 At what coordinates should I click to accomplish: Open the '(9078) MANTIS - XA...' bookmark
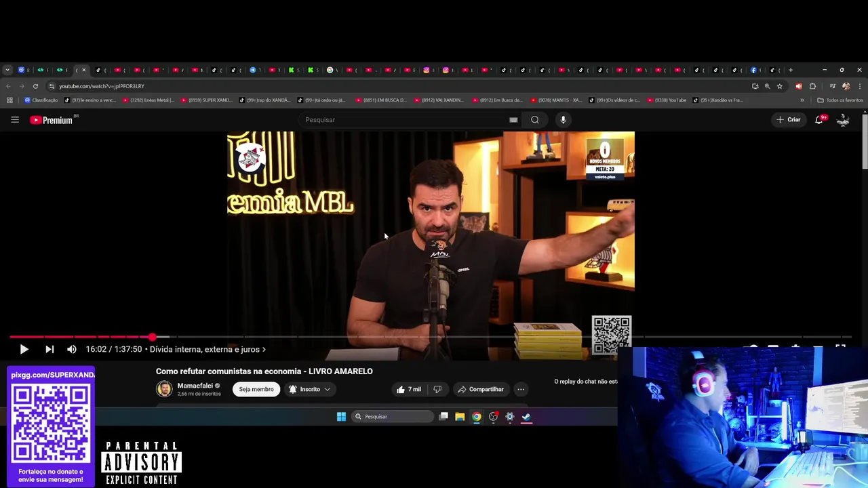click(556, 100)
